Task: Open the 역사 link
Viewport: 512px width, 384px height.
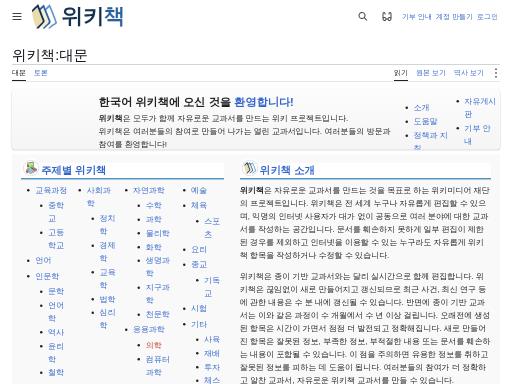Action: (56, 332)
